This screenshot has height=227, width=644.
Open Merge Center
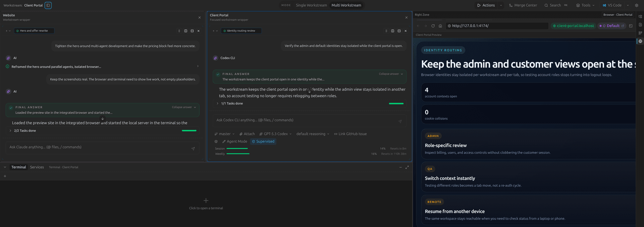523,5
